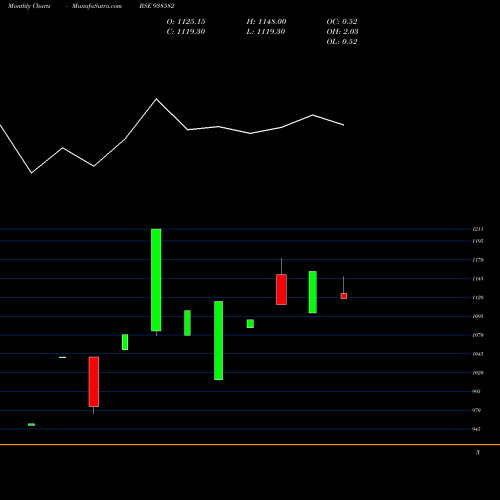Click the tiny green candle just above 945
The height and width of the screenshot is (500, 500).
coord(31,425)
